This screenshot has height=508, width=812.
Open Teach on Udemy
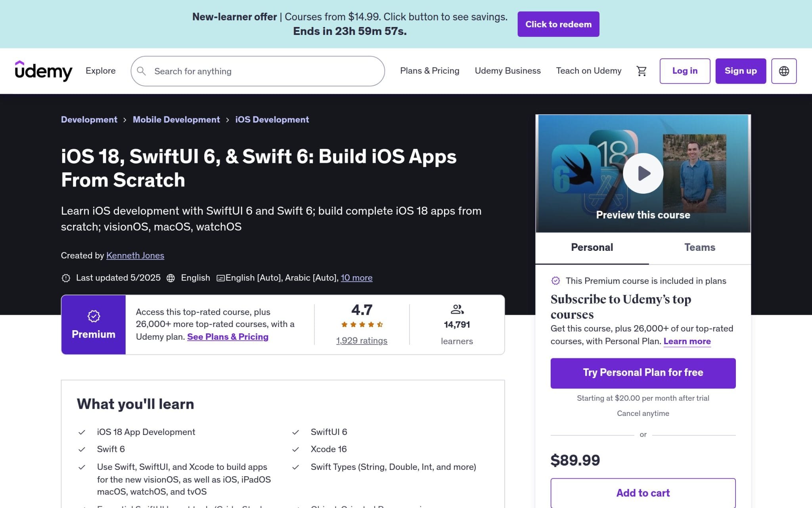click(588, 71)
